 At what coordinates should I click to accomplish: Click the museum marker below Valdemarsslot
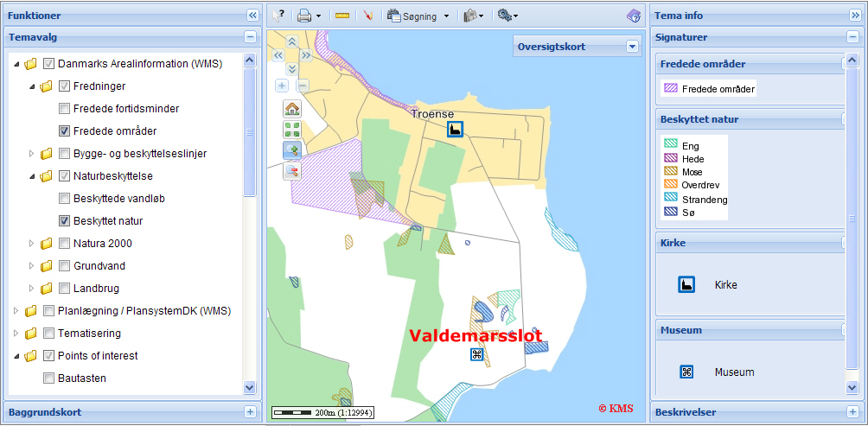[x=476, y=354]
